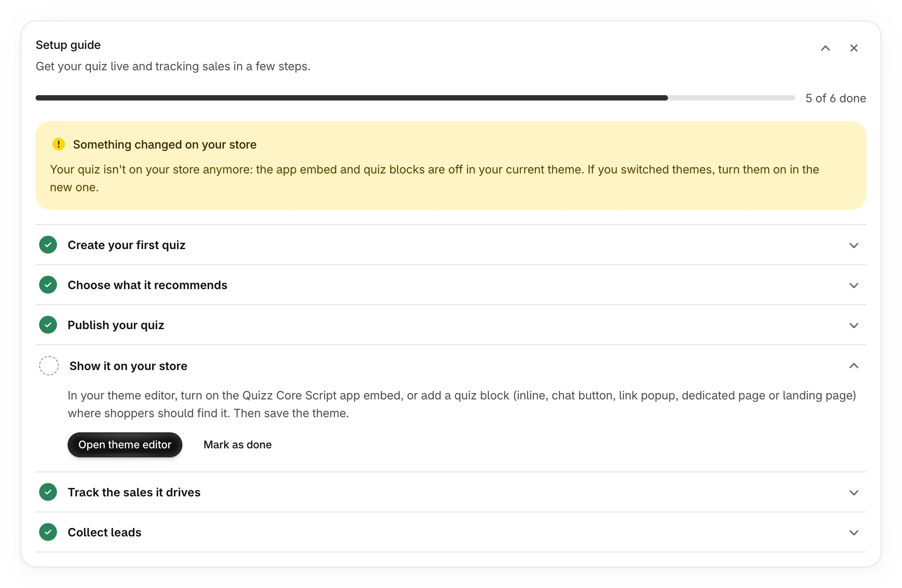Click the 'Publish your quiz' title
The image size is (902, 588).
[x=116, y=325]
